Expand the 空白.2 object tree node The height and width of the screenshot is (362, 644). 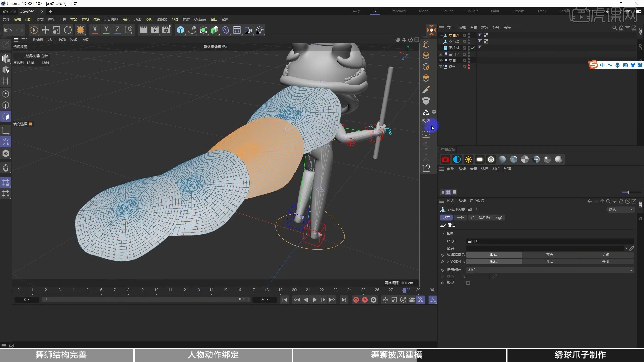click(441, 54)
